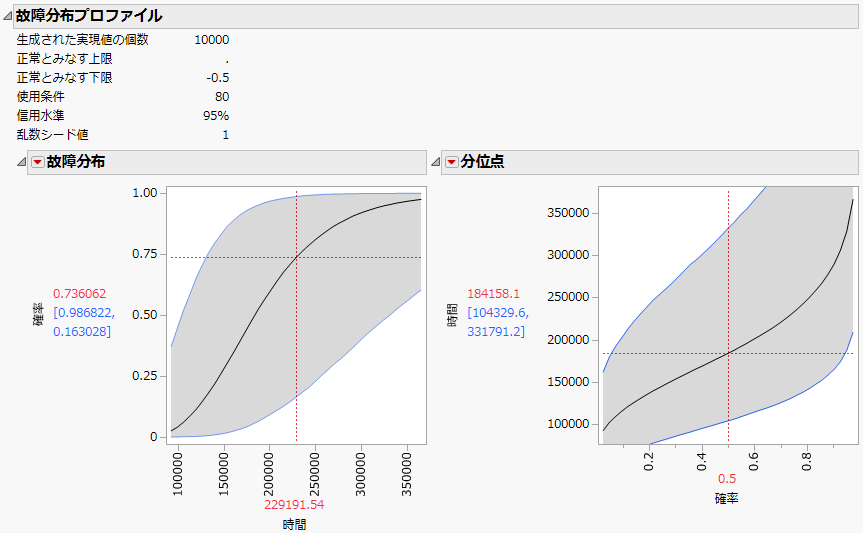Click the red probability estimate 0.736062
863x533 pixels.
[x=80, y=293]
